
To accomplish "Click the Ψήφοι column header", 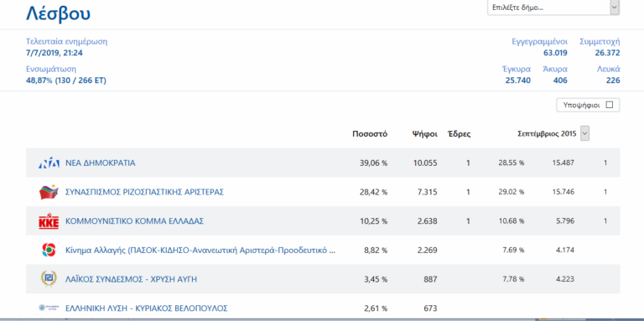I will click(x=425, y=134).
